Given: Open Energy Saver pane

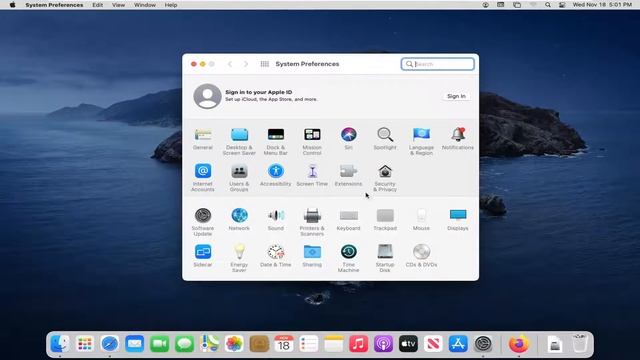Looking at the screenshot, I should coord(239,258).
